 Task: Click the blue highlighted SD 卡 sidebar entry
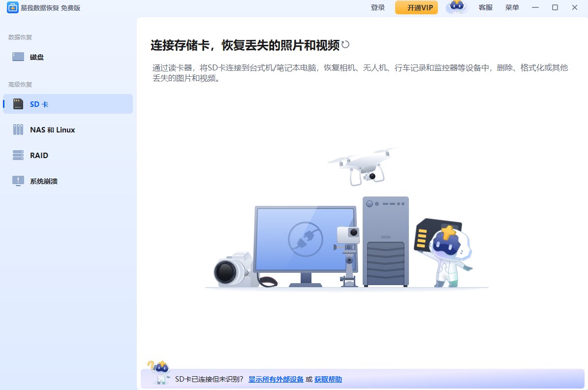(67, 104)
